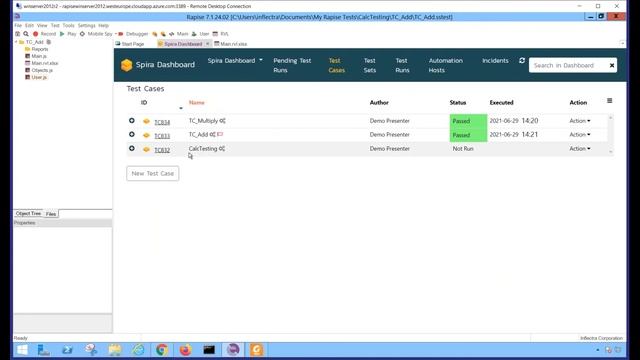Open Internet Explorer from the taskbar
The width and height of the screenshot is (640, 360).
coord(138,350)
